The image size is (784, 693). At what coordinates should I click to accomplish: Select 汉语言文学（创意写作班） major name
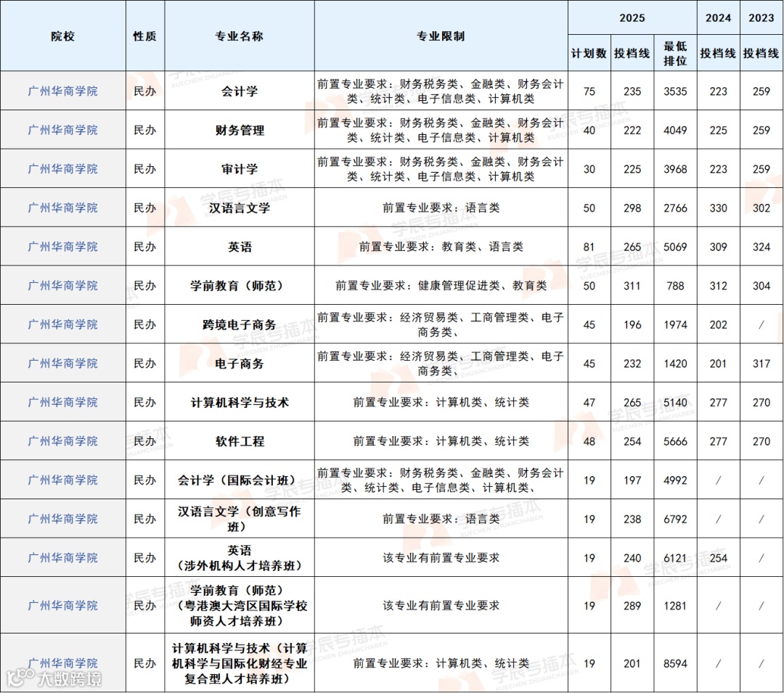point(240,519)
